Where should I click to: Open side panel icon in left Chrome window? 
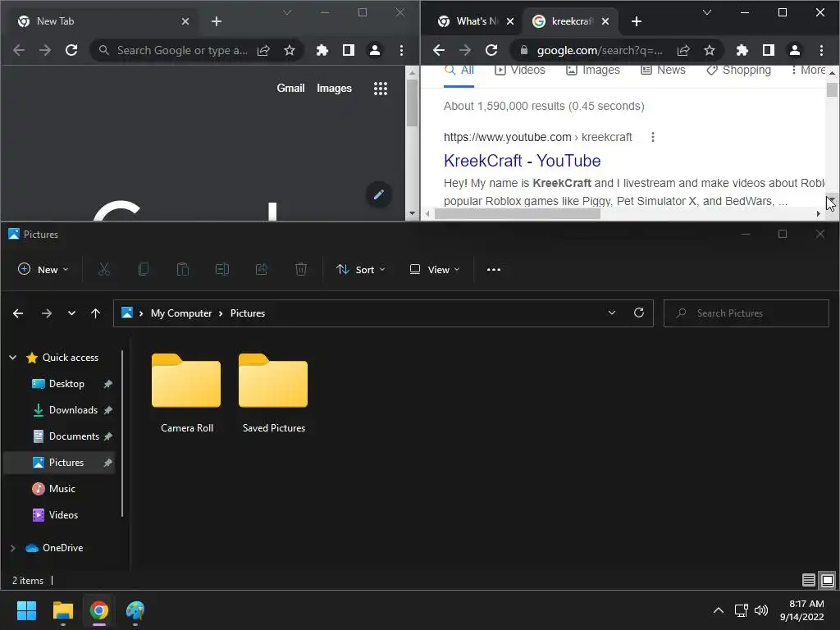point(348,50)
